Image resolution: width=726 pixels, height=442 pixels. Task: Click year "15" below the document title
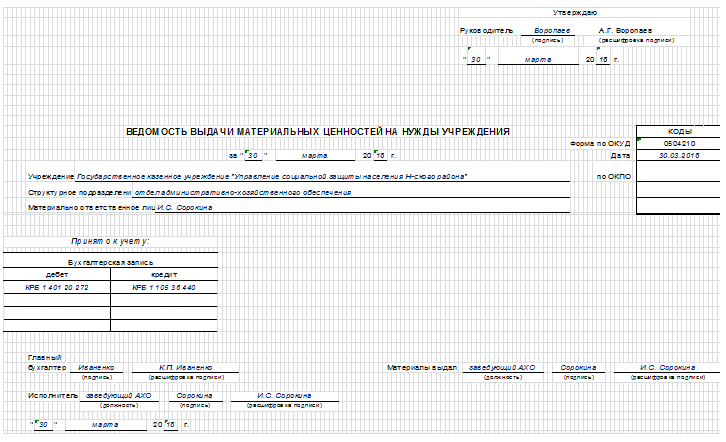point(380,156)
